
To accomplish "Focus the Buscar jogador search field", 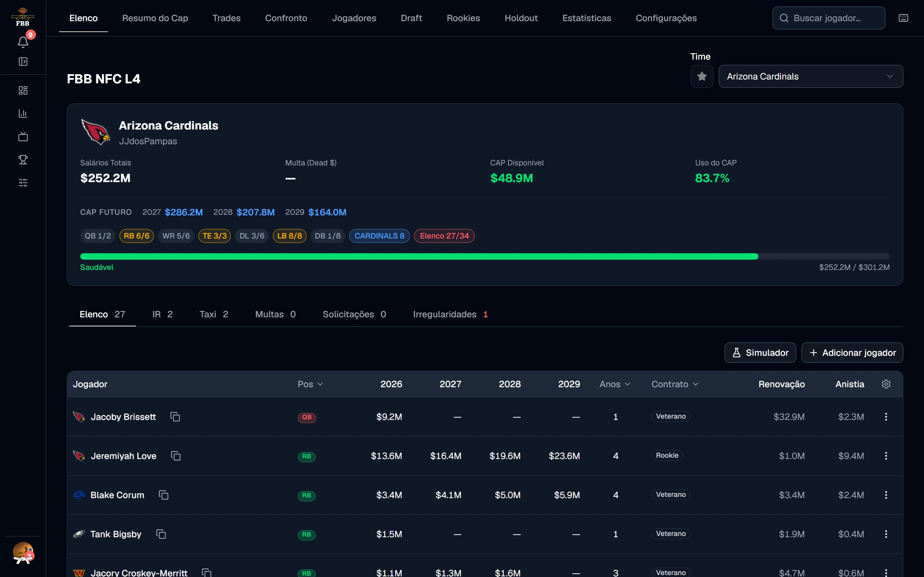I will (x=828, y=18).
